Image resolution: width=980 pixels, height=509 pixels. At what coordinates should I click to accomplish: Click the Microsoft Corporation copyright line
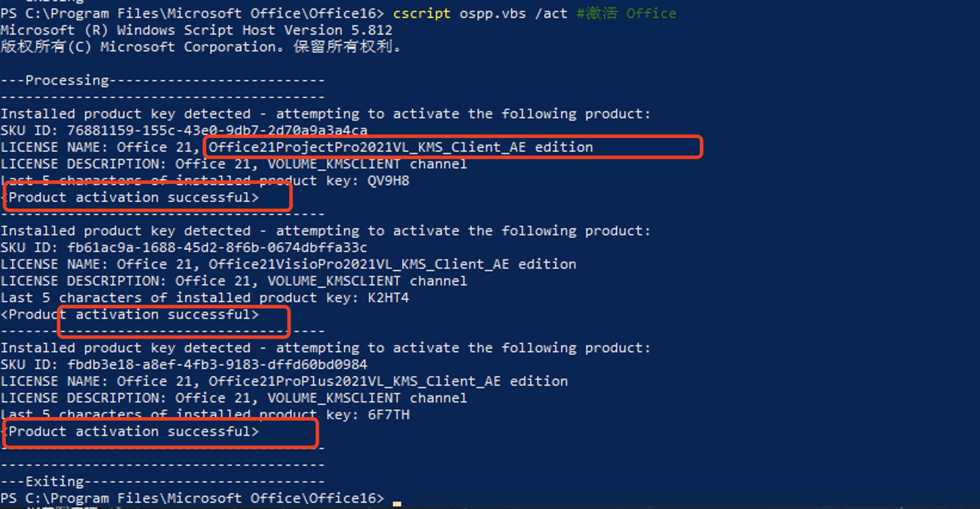tap(201, 47)
